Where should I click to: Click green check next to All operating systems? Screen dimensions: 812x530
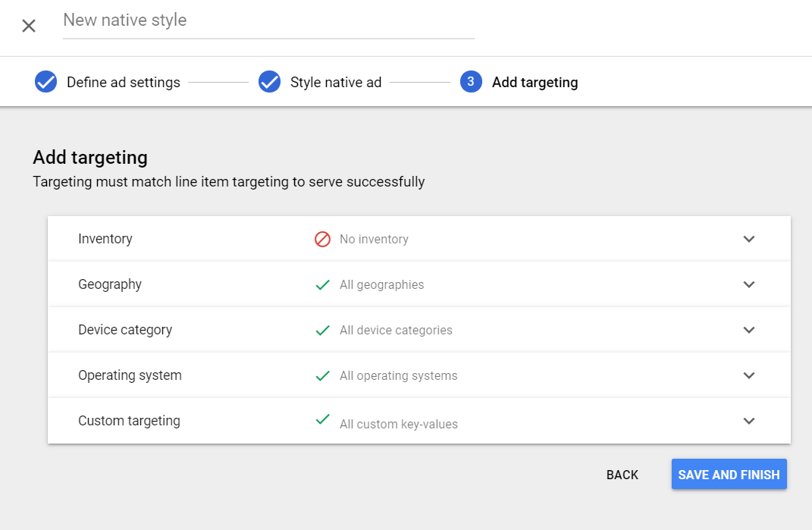[322, 375]
